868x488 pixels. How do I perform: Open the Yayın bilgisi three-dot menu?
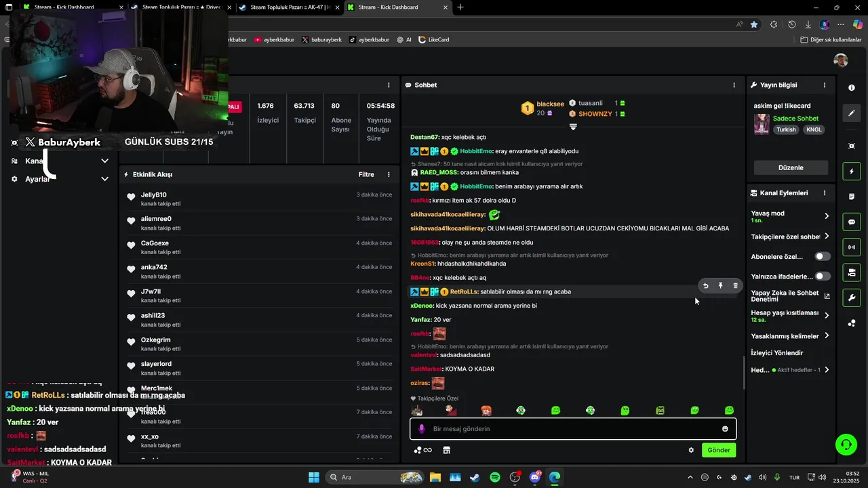pyautogui.click(x=825, y=85)
